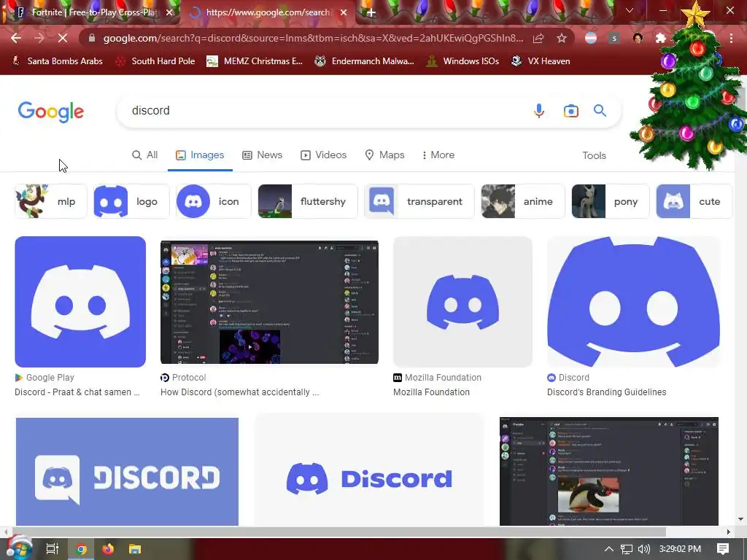747x560 pixels.
Task: Open the Tools filter button
Action: tap(594, 156)
